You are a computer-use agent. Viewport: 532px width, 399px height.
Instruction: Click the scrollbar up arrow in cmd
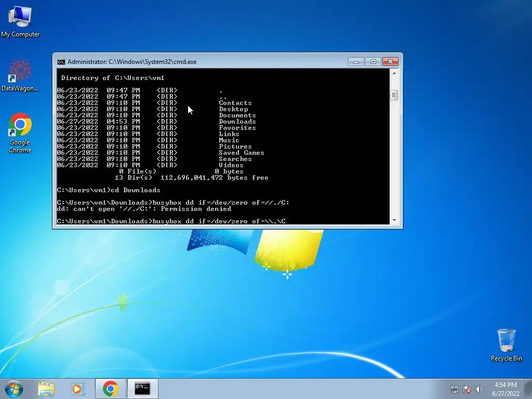394,73
